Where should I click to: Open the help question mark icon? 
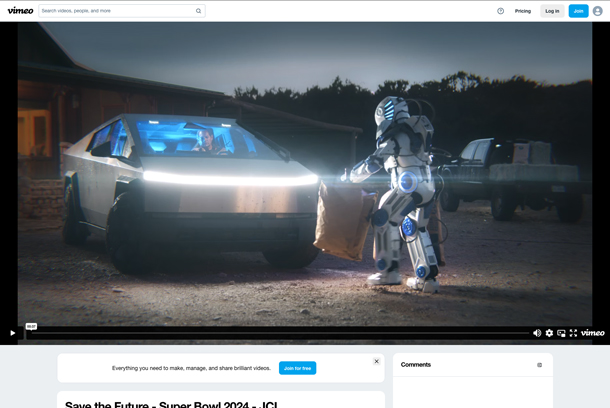500,11
